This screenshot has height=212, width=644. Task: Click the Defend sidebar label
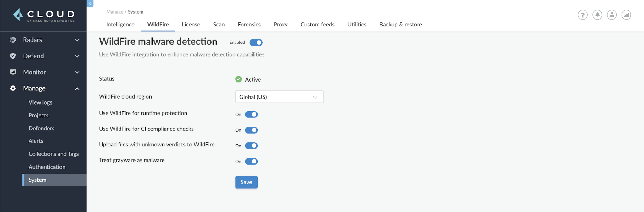33,56
